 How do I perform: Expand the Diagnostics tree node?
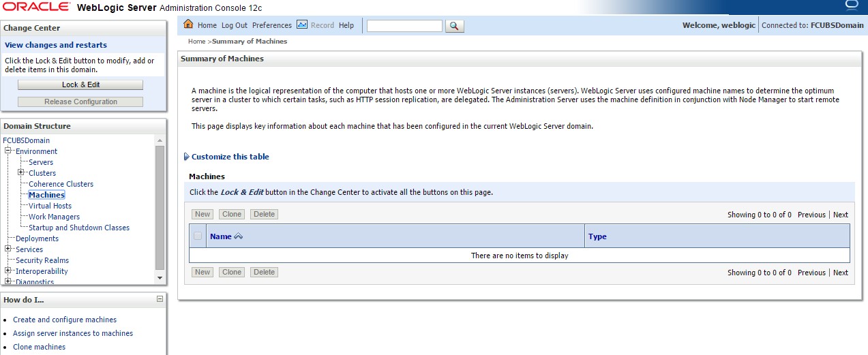pos(8,281)
